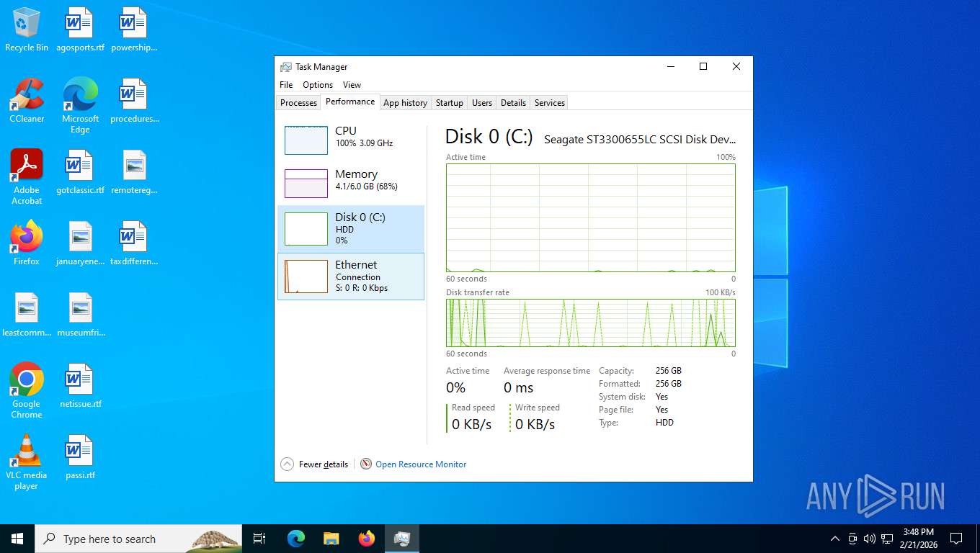Open Task View from taskbar
Viewport: 980px width, 553px height.
259,539
